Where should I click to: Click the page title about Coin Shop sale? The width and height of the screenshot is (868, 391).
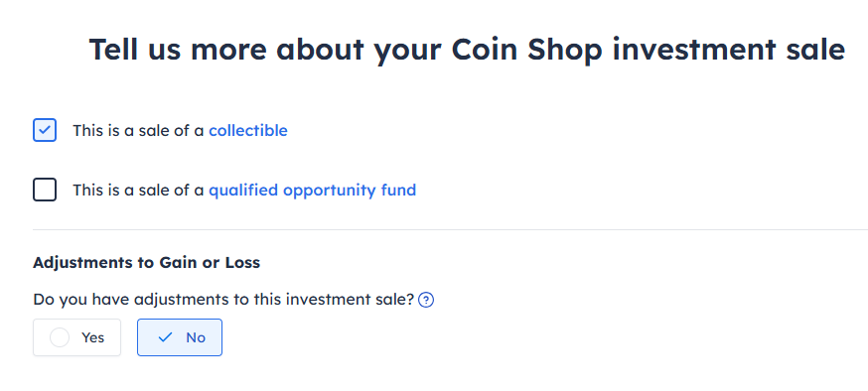tap(467, 50)
